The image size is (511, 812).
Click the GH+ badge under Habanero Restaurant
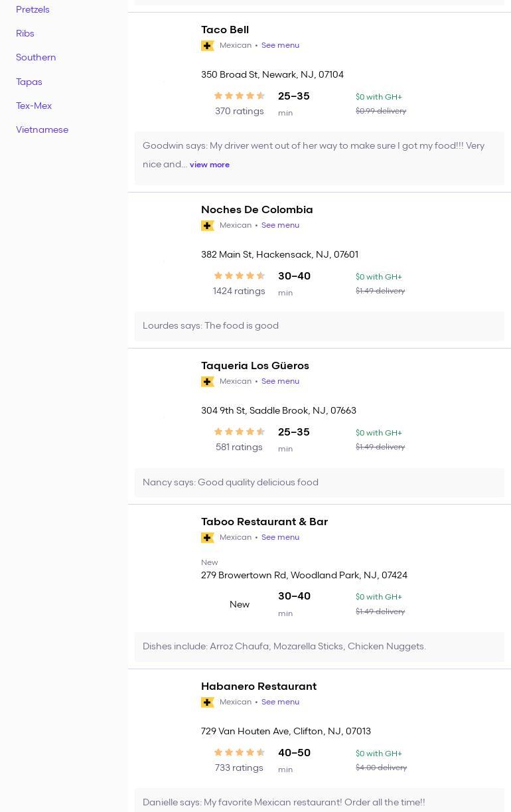(x=208, y=702)
